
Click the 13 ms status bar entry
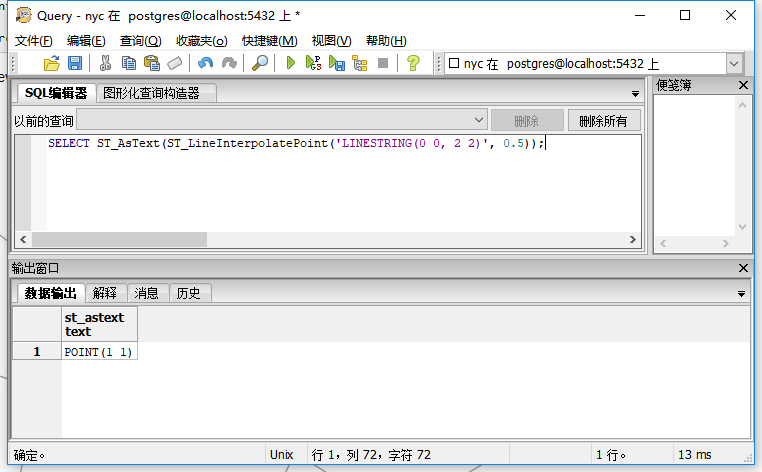[694, 455]
